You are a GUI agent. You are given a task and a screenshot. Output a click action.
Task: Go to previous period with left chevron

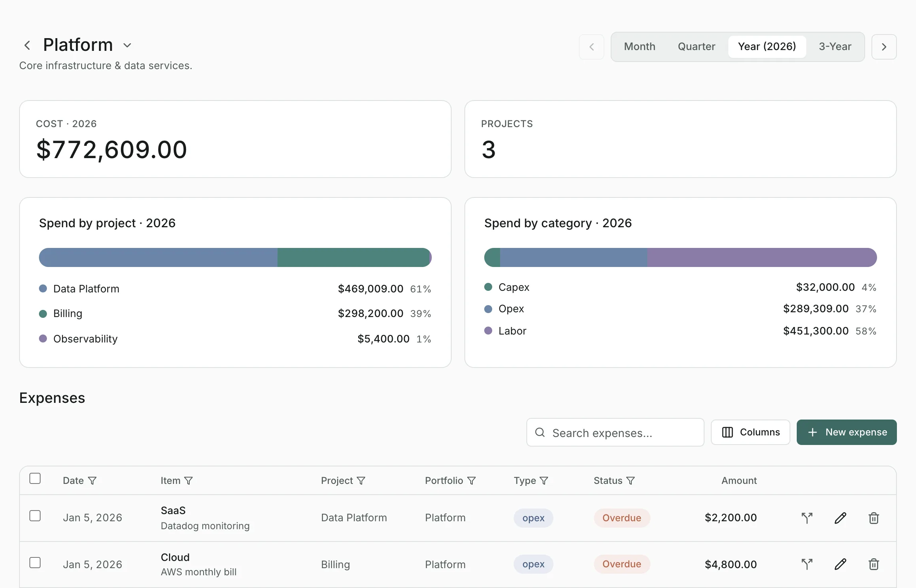click(x=592, y=47)
